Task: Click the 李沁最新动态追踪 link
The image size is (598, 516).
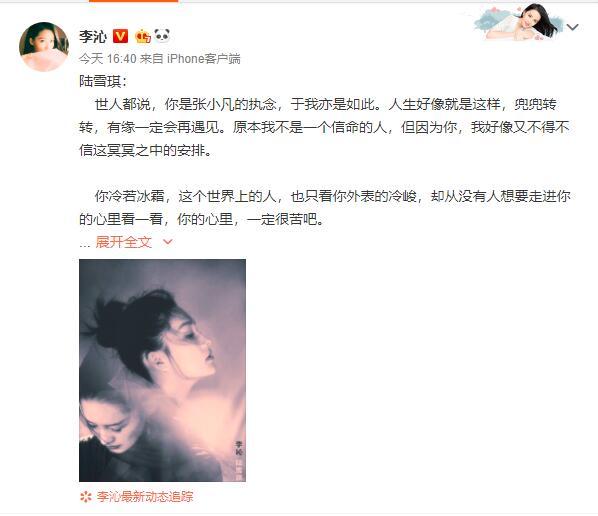Action: (x=145, y=497)
